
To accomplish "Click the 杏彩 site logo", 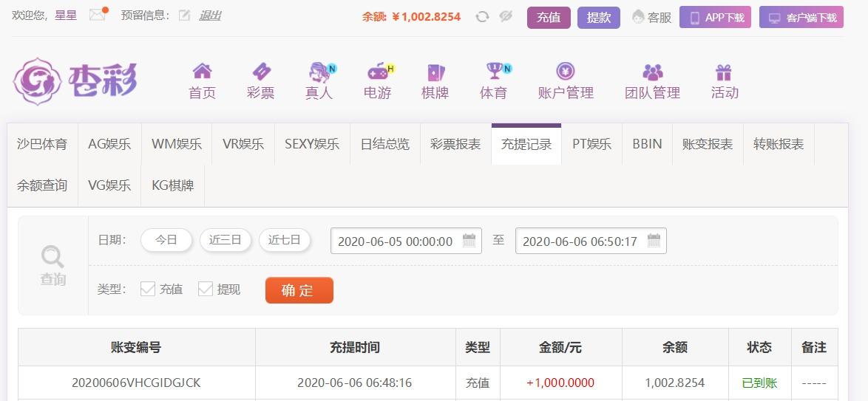I will click(x=75, y=81).
